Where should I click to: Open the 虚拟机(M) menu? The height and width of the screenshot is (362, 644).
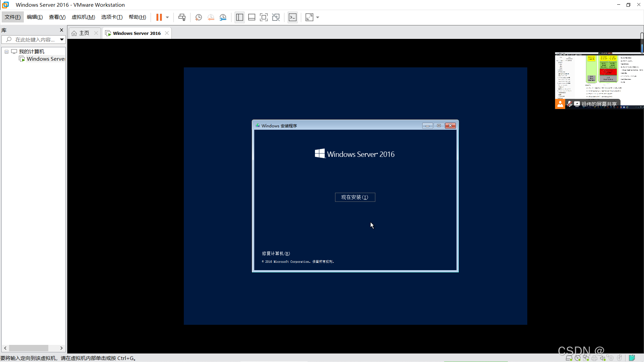(83, 17)
